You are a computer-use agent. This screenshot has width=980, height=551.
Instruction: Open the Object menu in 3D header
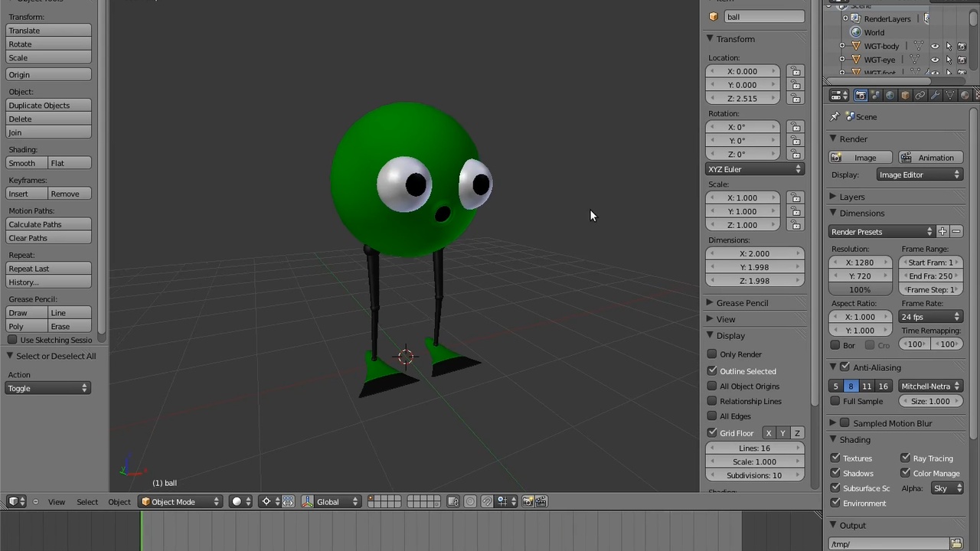(119, 502)
